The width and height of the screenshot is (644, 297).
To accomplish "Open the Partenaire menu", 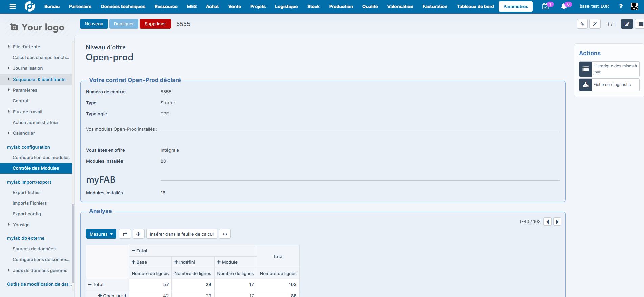I will click(80, 6).
